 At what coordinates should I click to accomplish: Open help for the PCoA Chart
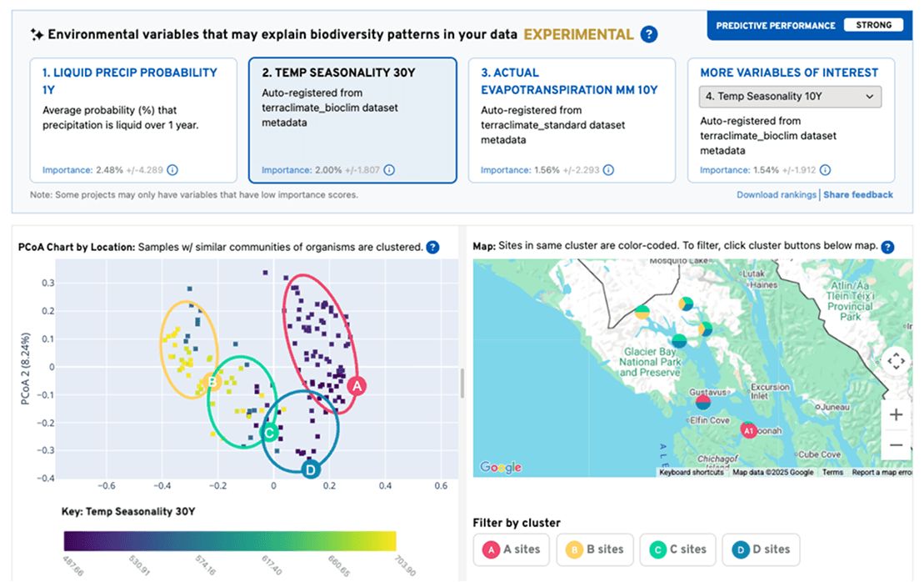click(x=432, y=247)
